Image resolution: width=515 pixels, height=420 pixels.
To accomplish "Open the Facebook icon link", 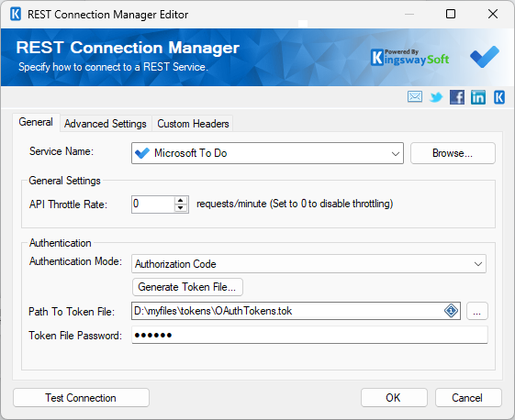I will [x=457, y=97].
